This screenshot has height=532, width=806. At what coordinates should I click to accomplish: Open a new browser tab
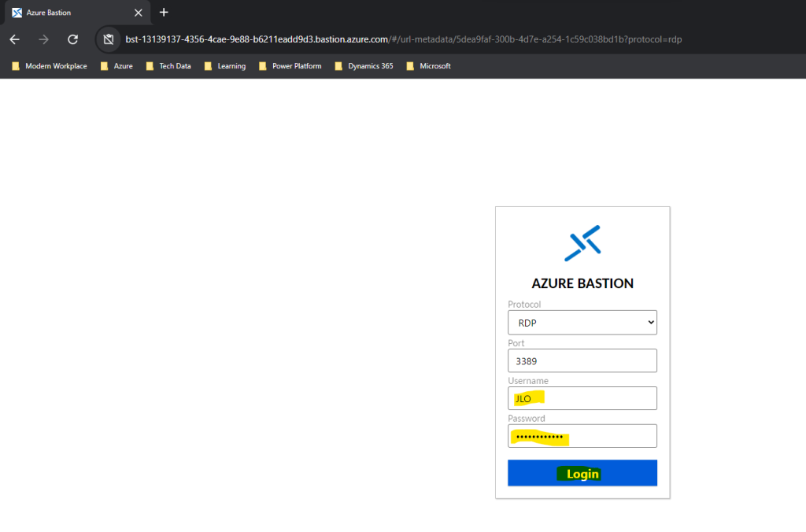point(164,13)
